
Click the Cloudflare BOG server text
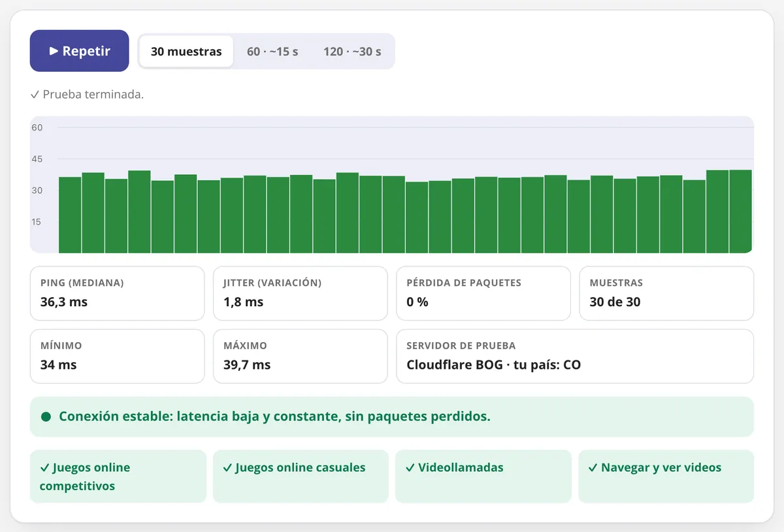(493, 364)
